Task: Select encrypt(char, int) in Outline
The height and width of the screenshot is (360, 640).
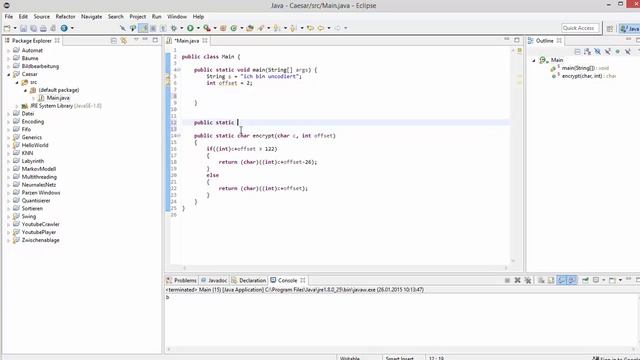Action: 583,76
